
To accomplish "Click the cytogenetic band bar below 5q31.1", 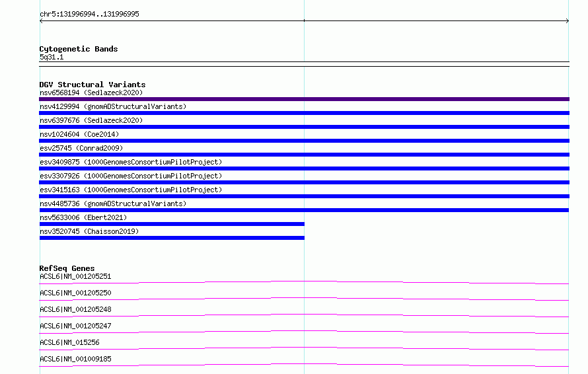I will 304,64.
